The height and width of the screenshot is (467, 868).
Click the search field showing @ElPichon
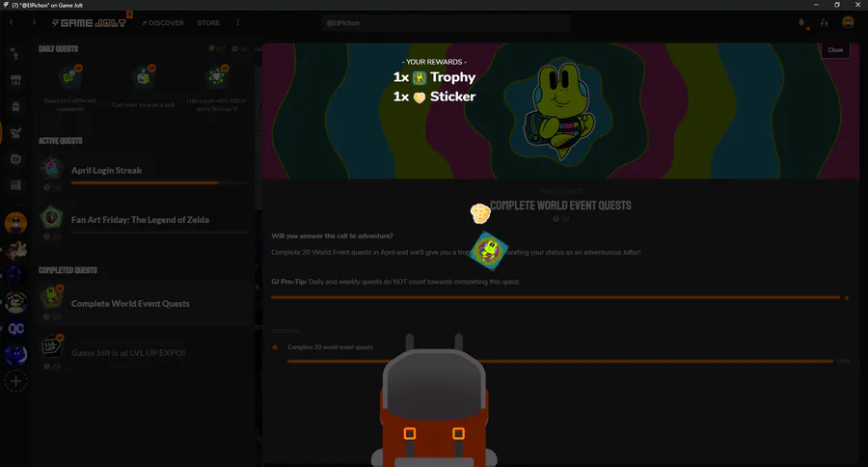[x=447, y=23]
